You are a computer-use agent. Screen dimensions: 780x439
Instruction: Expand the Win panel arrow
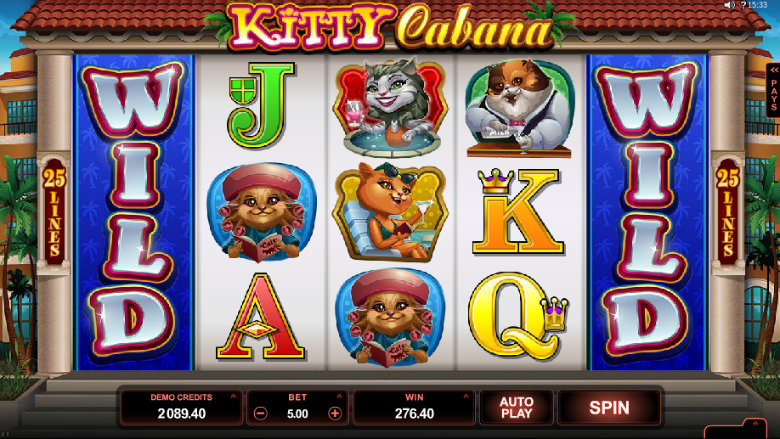pyautogui.click(x=466, y=396)
